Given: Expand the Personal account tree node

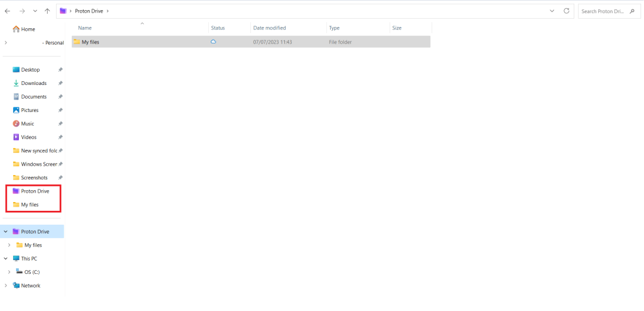Looking at the screenshot, I should [x=6, y=42].
